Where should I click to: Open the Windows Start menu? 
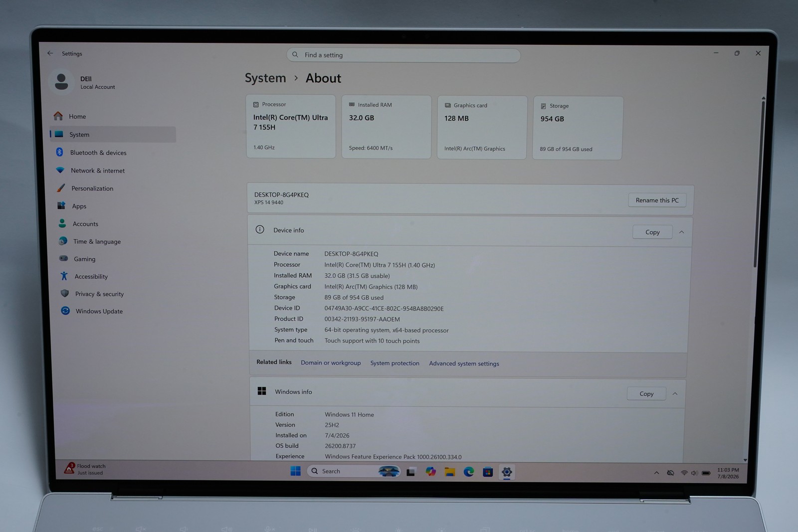pos(295,471)
